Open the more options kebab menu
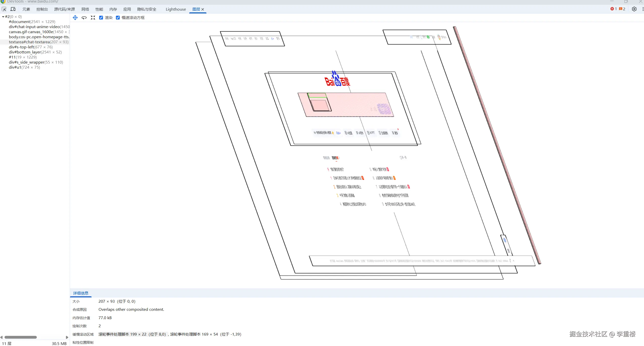The height and width of the screenshot is (346, 644). click(x=642, y=9)
